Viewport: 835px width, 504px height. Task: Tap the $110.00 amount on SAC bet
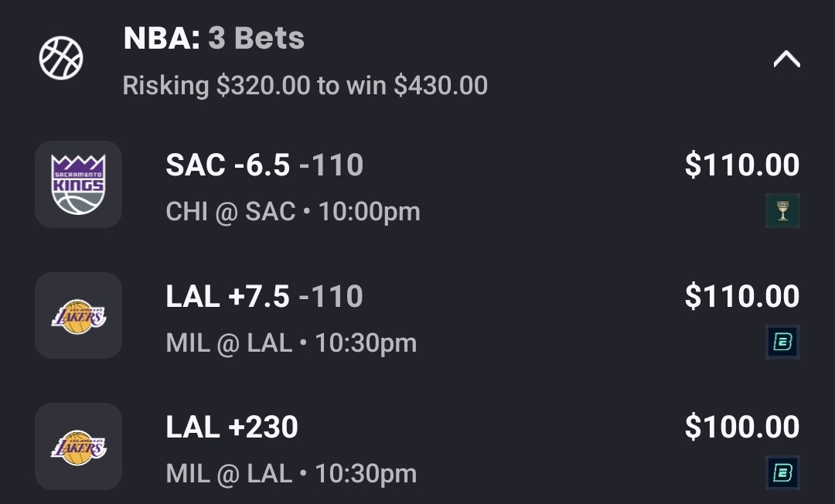point(741,165)
